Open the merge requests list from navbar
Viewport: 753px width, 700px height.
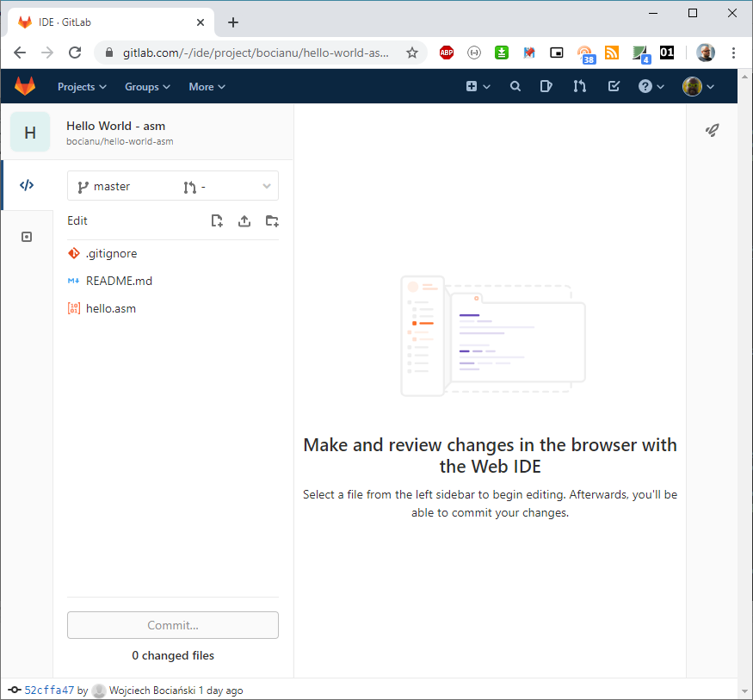[x=579, y=86]
